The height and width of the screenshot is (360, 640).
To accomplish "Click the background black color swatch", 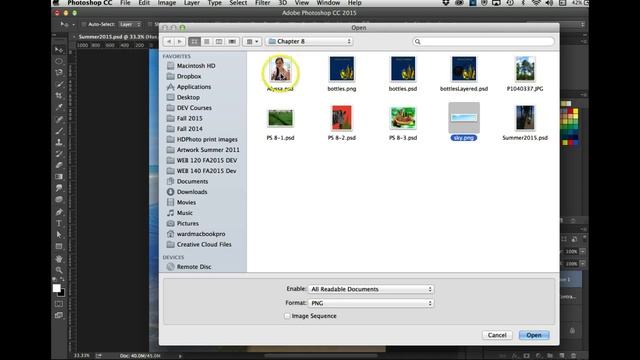I will [62, 293].
